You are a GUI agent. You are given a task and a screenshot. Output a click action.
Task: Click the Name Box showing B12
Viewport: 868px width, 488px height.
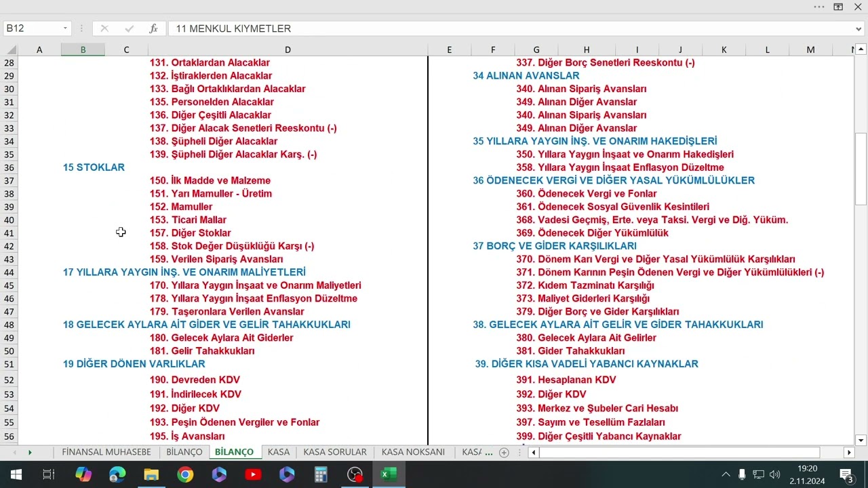click(x=33, y=28)
